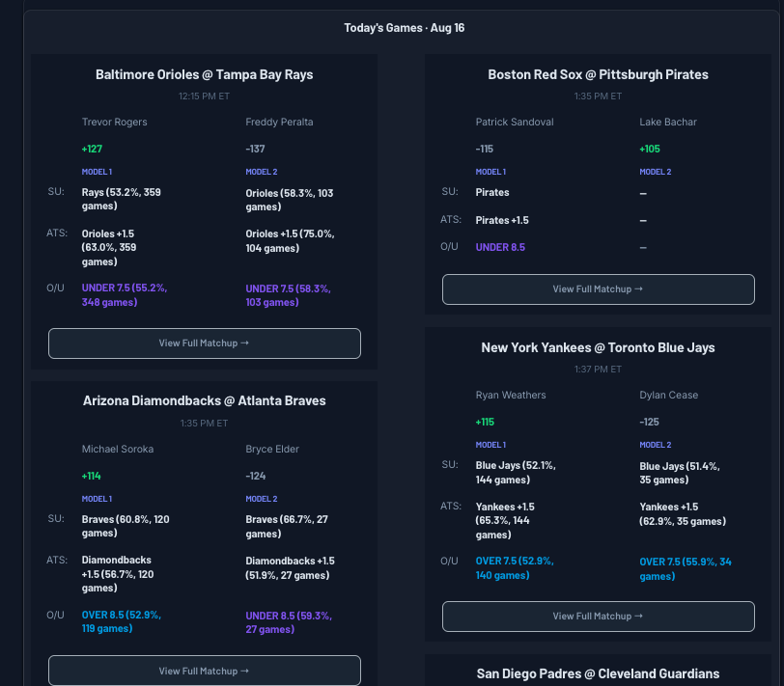Click OVER 7.5 (55.9%, 34 games) pick
Viewport: 784px width, 686px height.
click(x=686, y=569)
